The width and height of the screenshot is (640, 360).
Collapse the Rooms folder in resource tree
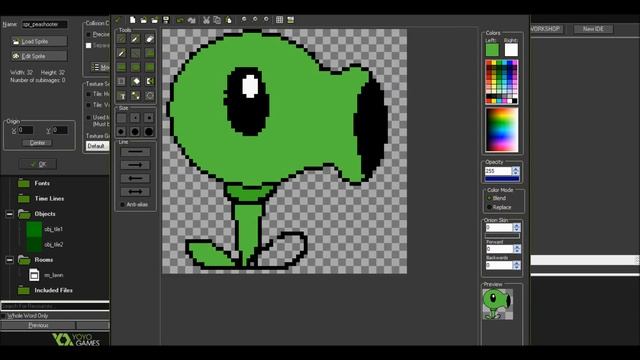click(x=9, y=260)
